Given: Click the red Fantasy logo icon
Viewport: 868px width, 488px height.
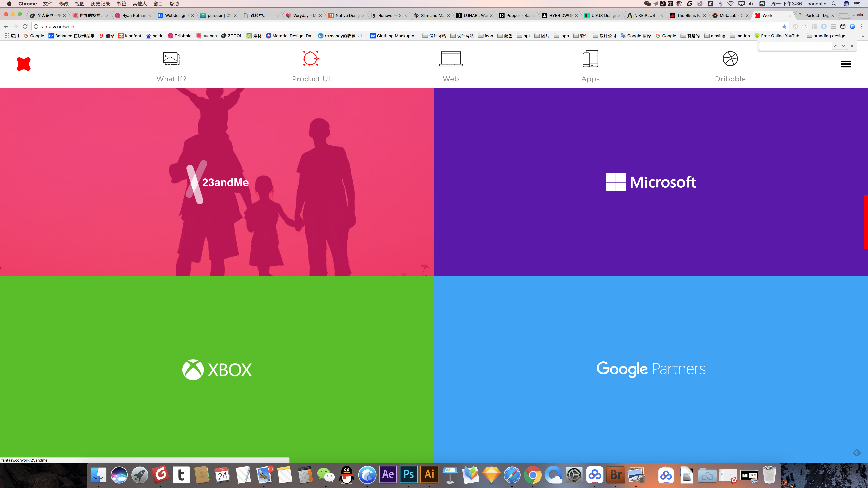Looking at the screenshot, I should tap(24, 64).
